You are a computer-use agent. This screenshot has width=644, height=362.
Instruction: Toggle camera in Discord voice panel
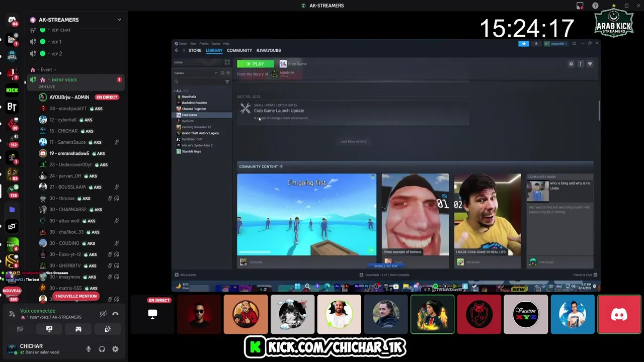pyautogui.click(x=20, y=329)
